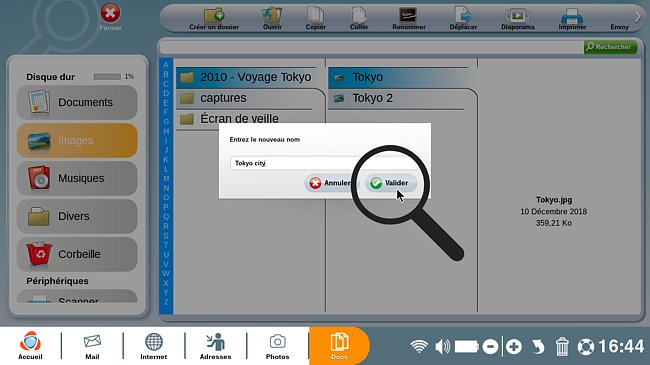Jump to letter A in the alphabet index
650x365 pixels.
(166, 65)
